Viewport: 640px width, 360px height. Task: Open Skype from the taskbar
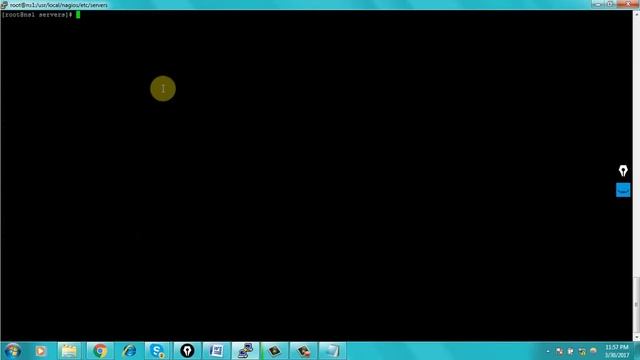pos(157,351)
